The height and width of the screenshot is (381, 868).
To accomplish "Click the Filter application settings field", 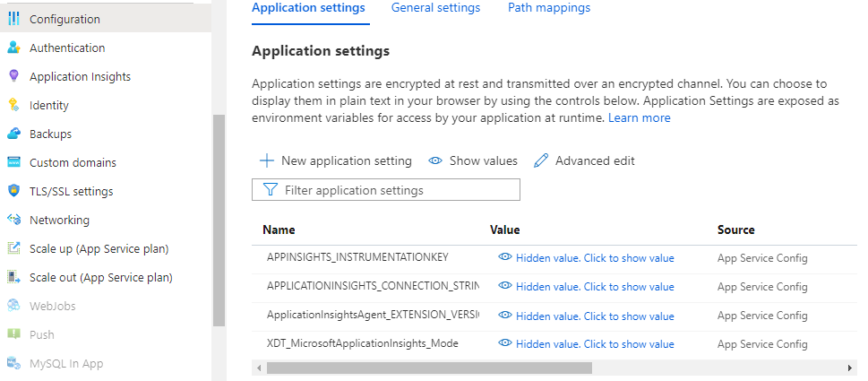I will coord(386,190).
